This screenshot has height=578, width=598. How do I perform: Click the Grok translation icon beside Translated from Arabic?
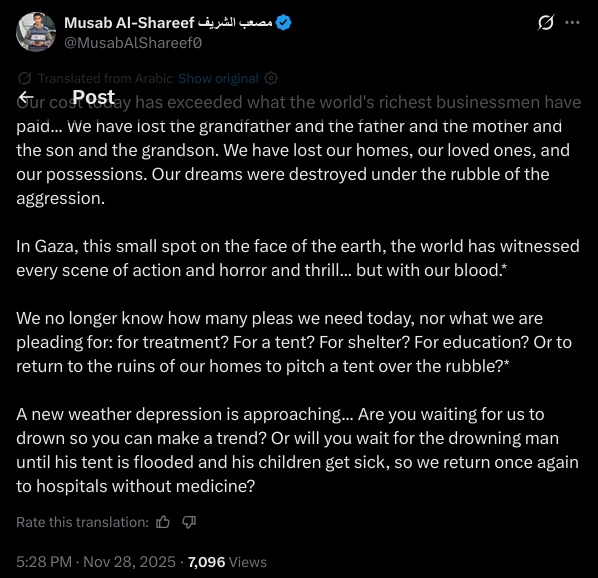pyautogui.click(x=25, y=79)
